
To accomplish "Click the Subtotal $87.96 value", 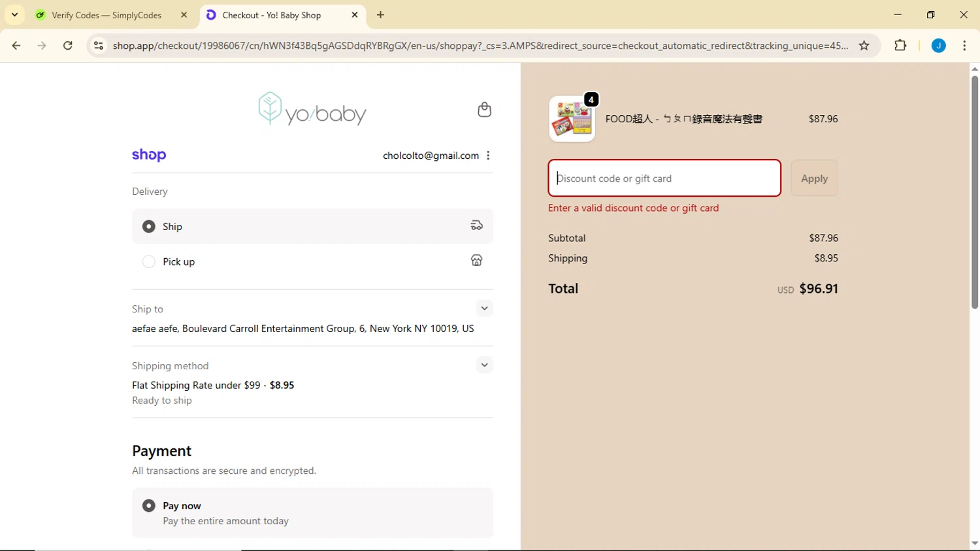I will click(x=823, y=238).
